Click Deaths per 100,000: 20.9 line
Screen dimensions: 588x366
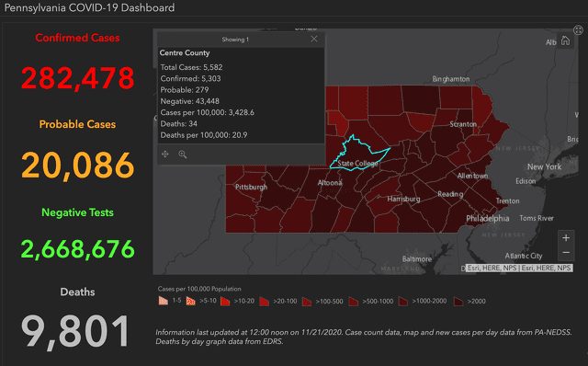point(204,135)
